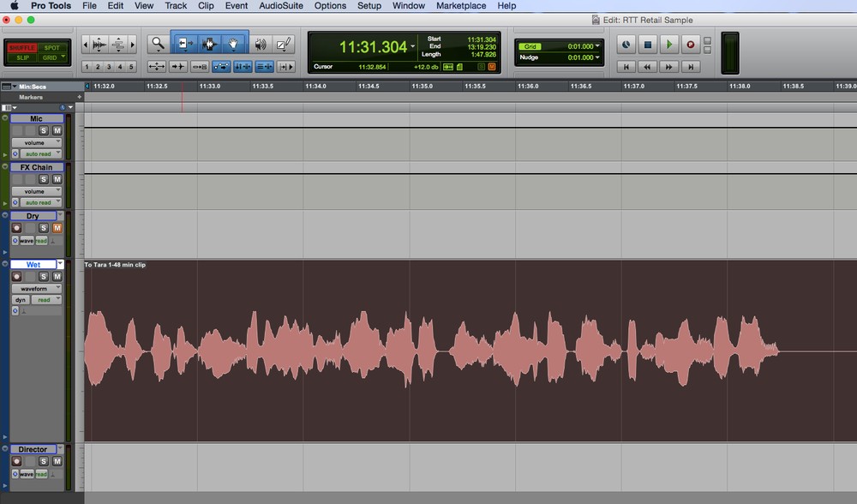Select the Zoomer magnifying glass tool

tap(157, 44)
